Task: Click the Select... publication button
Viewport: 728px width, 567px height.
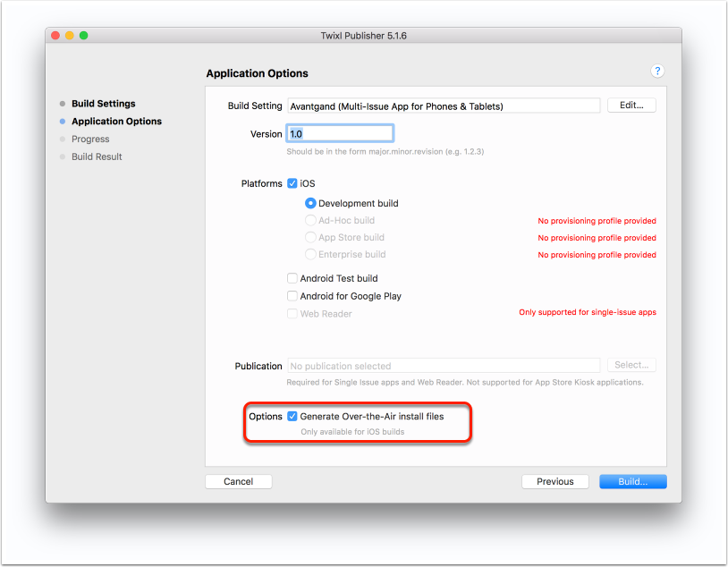Action: point(631,365)
